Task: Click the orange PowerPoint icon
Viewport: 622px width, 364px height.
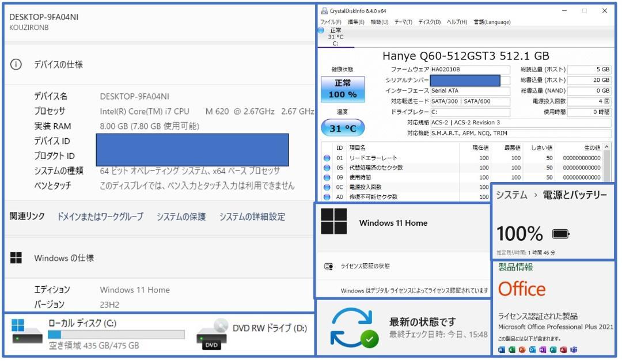Action: click(x=522, y=350)
